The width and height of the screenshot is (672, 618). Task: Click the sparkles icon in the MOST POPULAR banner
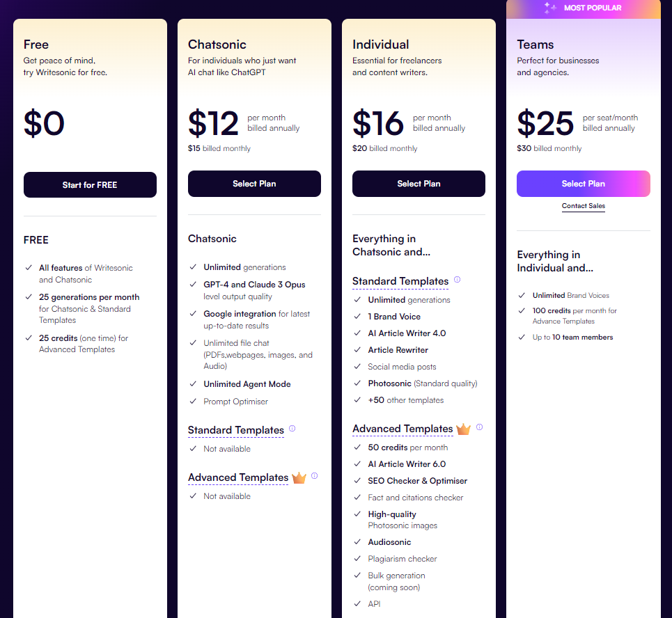(549, 8)
